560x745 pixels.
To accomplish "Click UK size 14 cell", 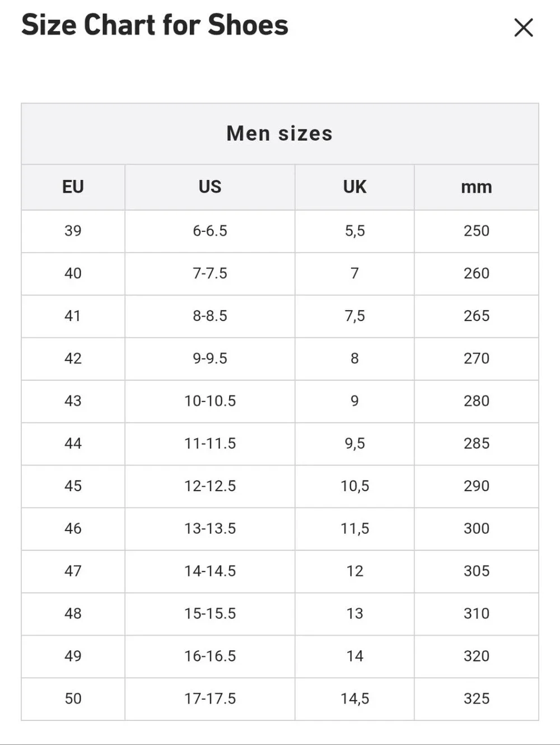I will 354,656.
